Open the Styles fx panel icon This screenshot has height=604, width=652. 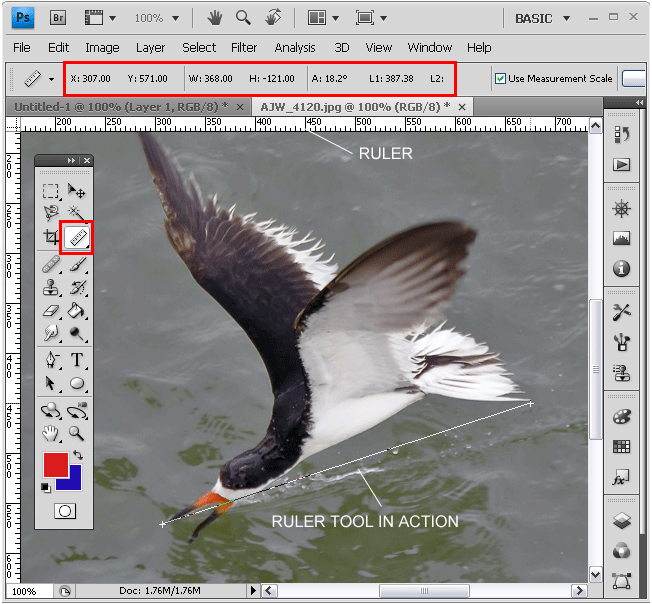point(620,478)
